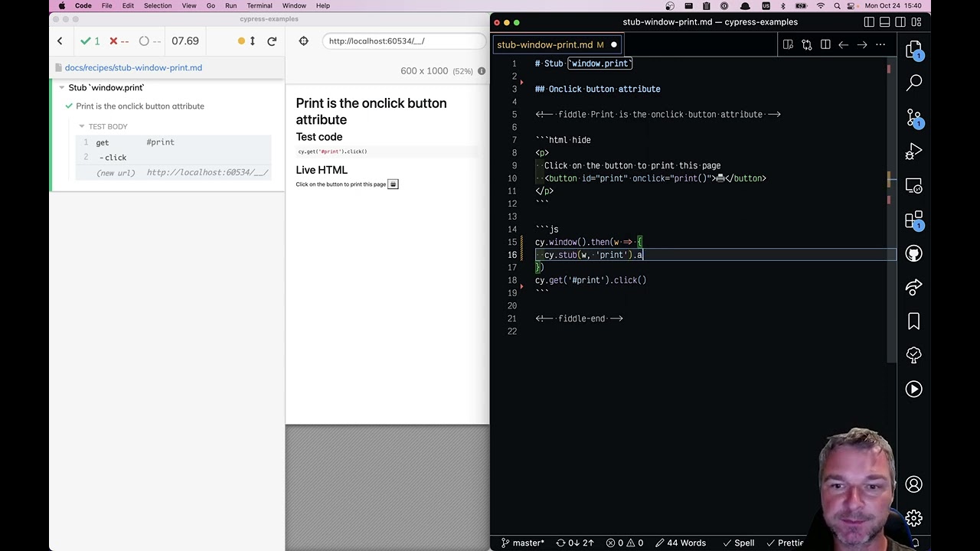Click the circled play icon in activity bar
The width and height of the screenshot is (980, 551).
[x=913, y=389]
